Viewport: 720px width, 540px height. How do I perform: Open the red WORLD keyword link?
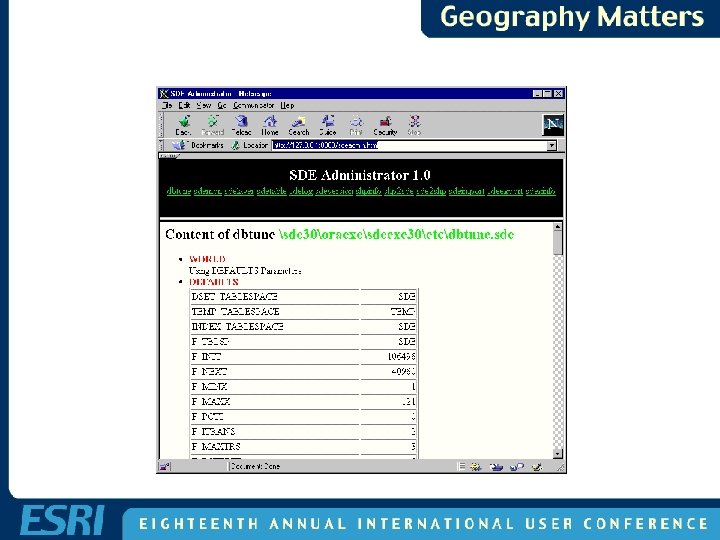pyautogui.click(x=207, y=259)
